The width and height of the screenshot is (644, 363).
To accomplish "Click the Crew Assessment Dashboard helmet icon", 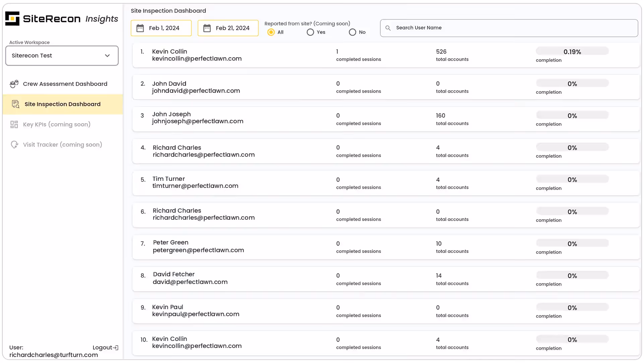I will point(14,84).
